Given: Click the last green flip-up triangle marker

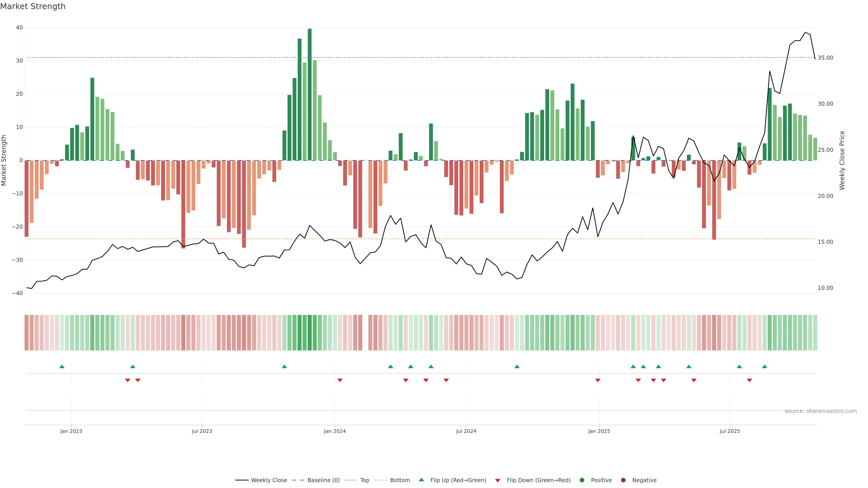Looking at the screenshot, I should tap(764, 366).
